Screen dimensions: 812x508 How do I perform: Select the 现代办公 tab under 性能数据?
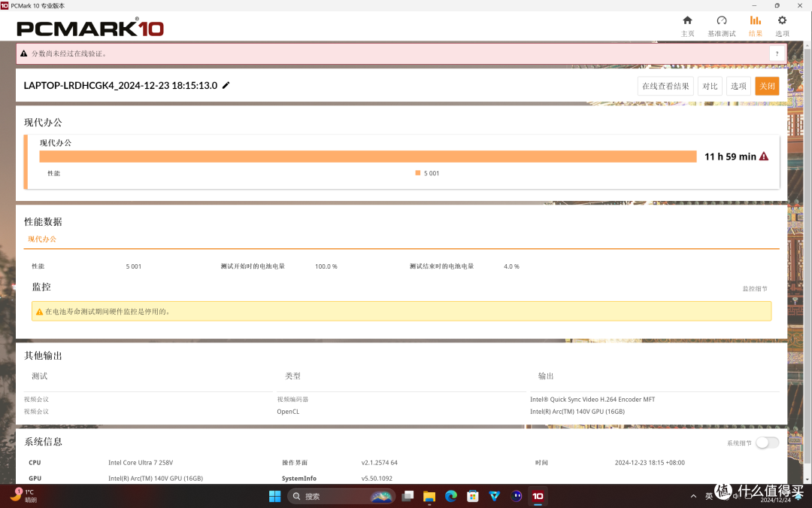(43, 239)
